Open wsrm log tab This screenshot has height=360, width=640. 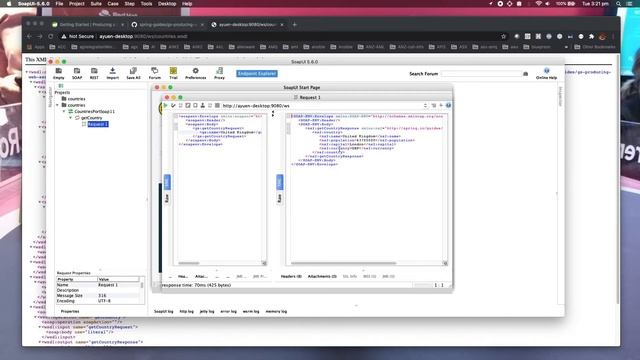tap(251, 311)
